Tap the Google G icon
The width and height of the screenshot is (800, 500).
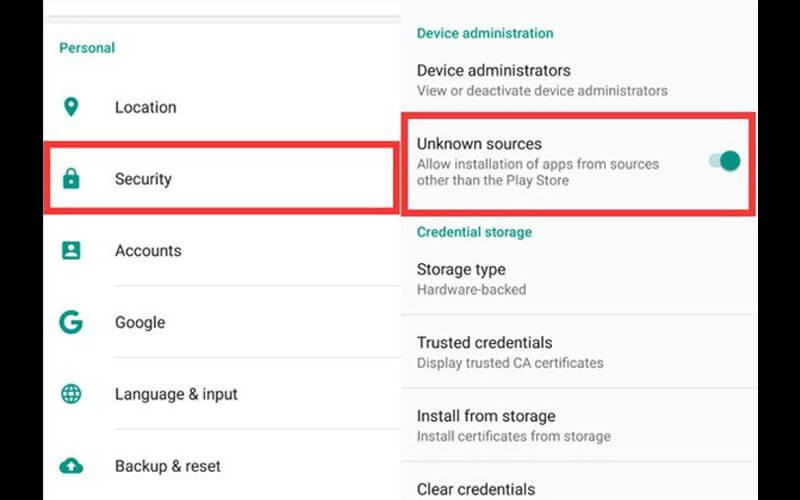pyautogui.click(x=71, y=322)
